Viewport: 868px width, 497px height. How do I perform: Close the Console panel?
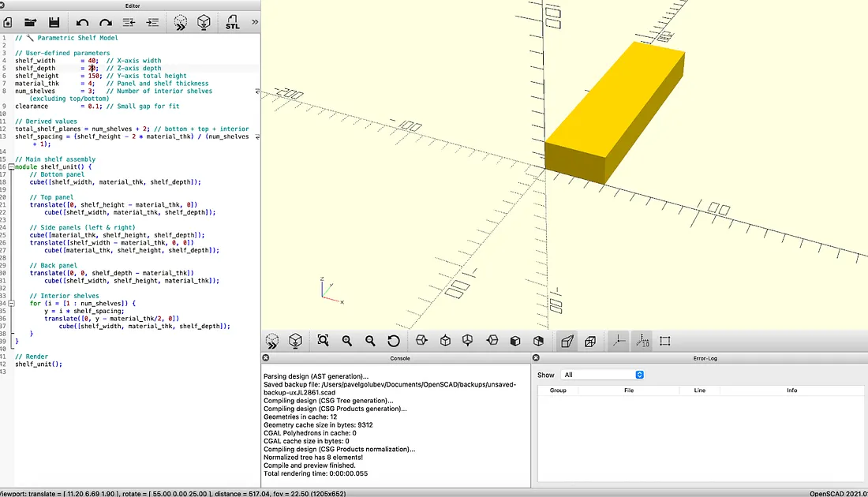click(267, 358)
